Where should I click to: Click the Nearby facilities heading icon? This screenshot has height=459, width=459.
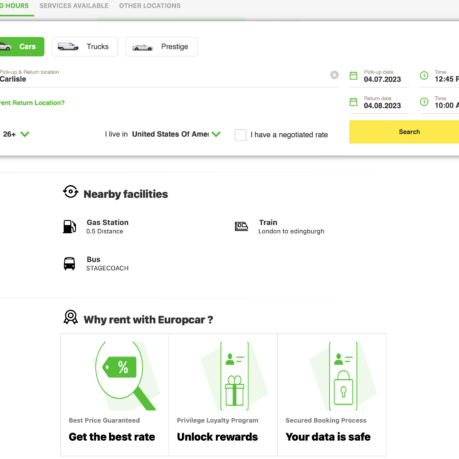click(x=71, y=192)
